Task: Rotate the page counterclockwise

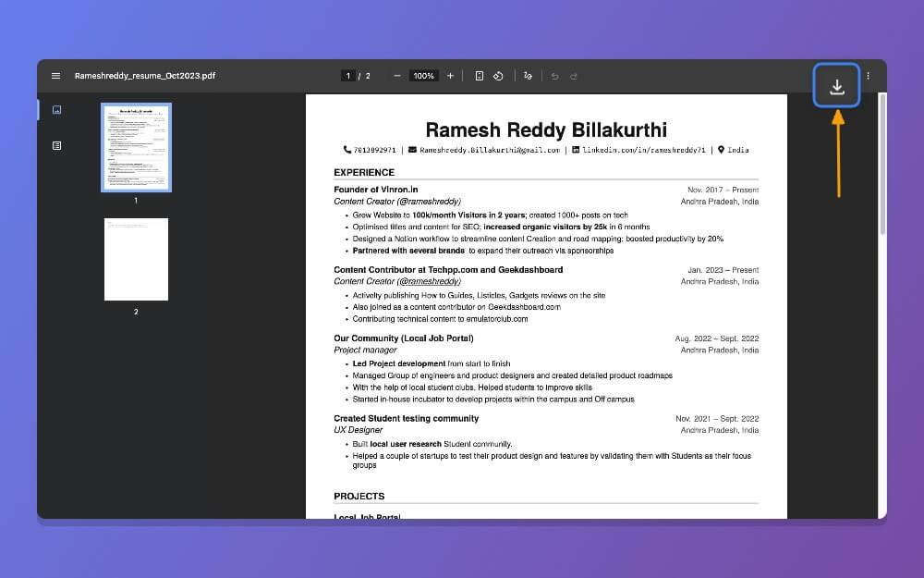Action: coord(498,76)
